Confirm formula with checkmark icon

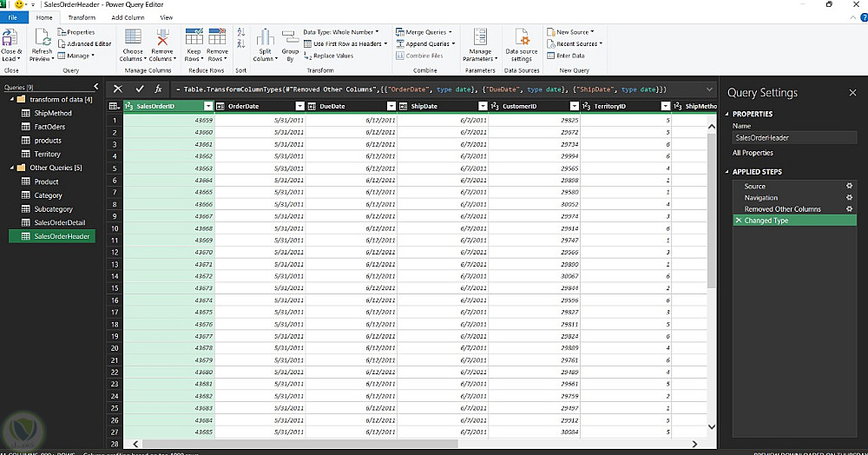click(x=140, y=89)
